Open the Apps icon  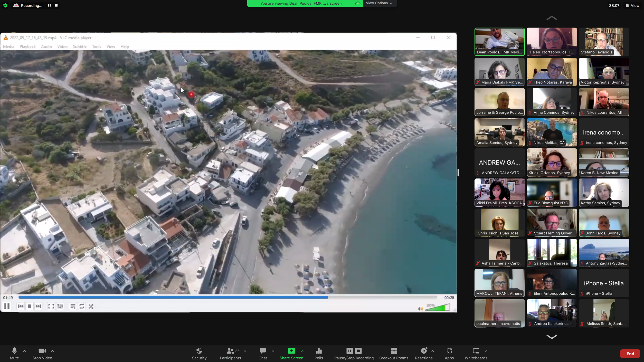(x=449, y=351)
